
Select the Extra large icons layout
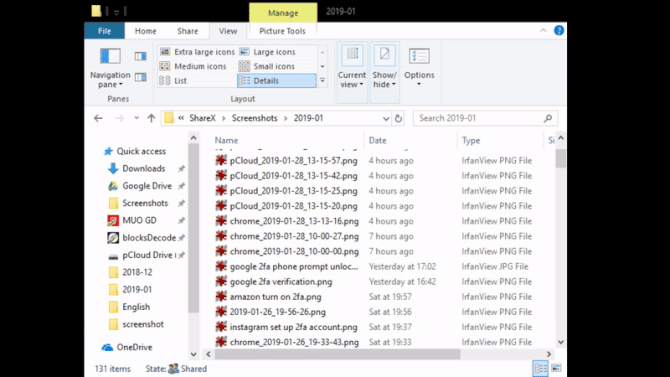point(197,52)
